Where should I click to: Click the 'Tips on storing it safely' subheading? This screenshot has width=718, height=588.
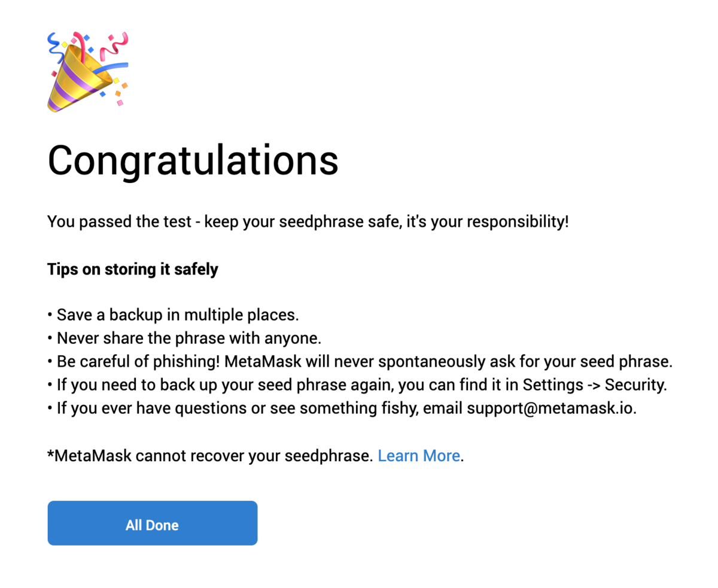point(133,269)
